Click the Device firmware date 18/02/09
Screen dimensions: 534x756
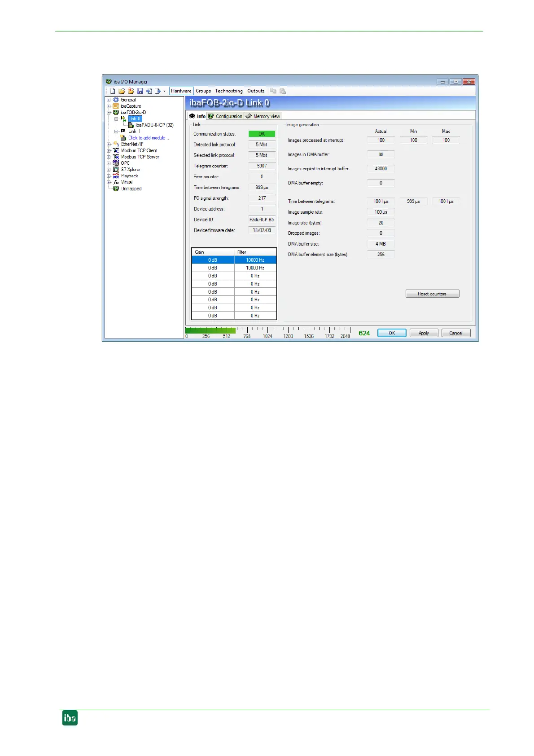(x=262, y=230)
